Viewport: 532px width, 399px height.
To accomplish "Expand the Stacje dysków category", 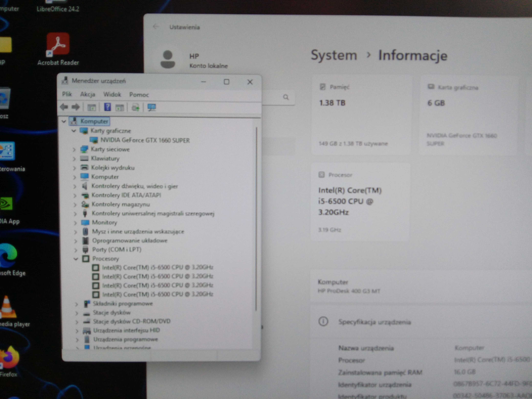I will [76, 313].
